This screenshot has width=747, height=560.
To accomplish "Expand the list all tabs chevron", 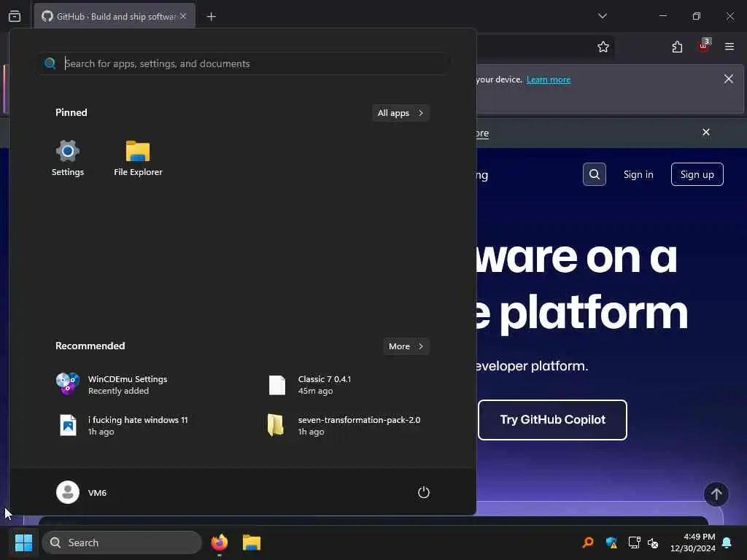I will [602, 16].
